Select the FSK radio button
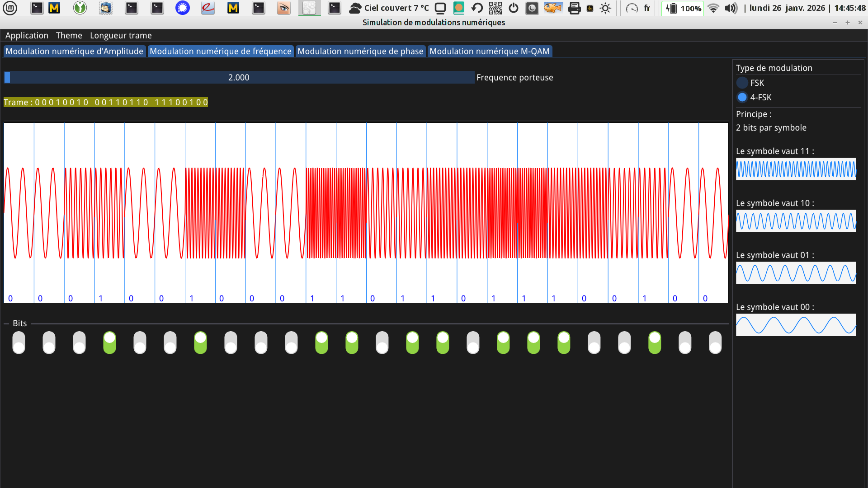 (x=742, y=83)
